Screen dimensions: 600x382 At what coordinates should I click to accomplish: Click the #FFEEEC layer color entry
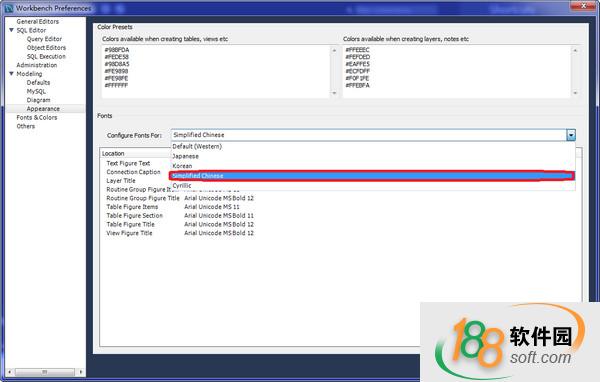click(357, 50)
